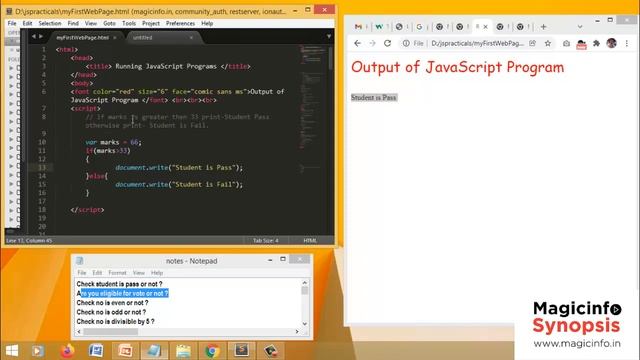Open Firefox from the taskbar
The height and width of the screenshot is (360, 640).
(67, 351)
